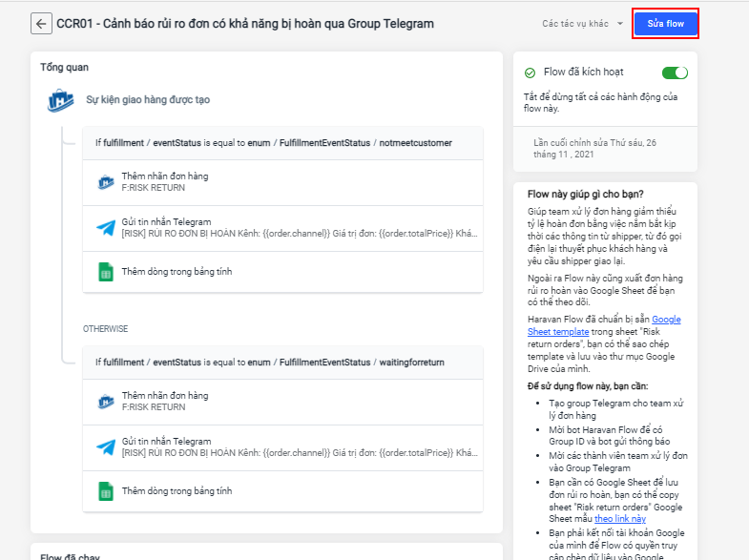This screenshot has width=749, height=560.
Task: Click Google Sheets icon in first 'Thêm dòng' row
Action: pos(106,272)
